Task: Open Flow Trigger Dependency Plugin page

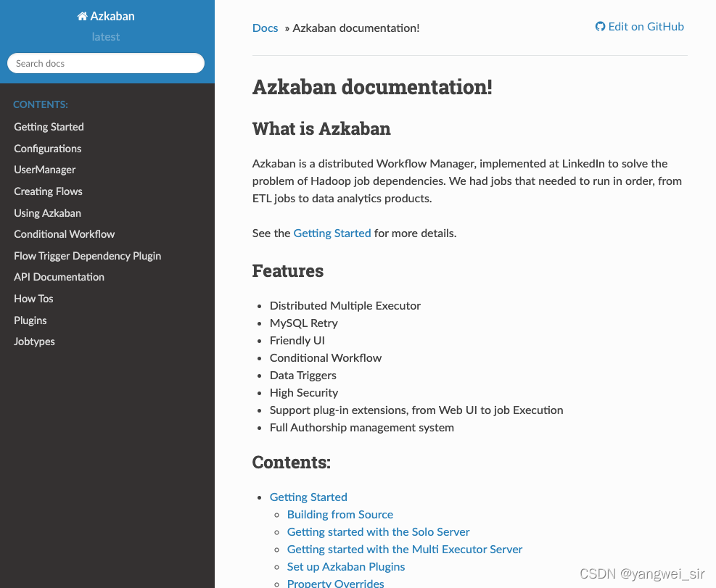Action: (x=88, y=256)
